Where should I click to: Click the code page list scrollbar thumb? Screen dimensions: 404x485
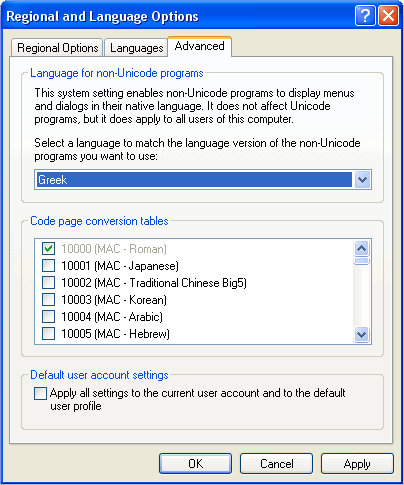362,261
